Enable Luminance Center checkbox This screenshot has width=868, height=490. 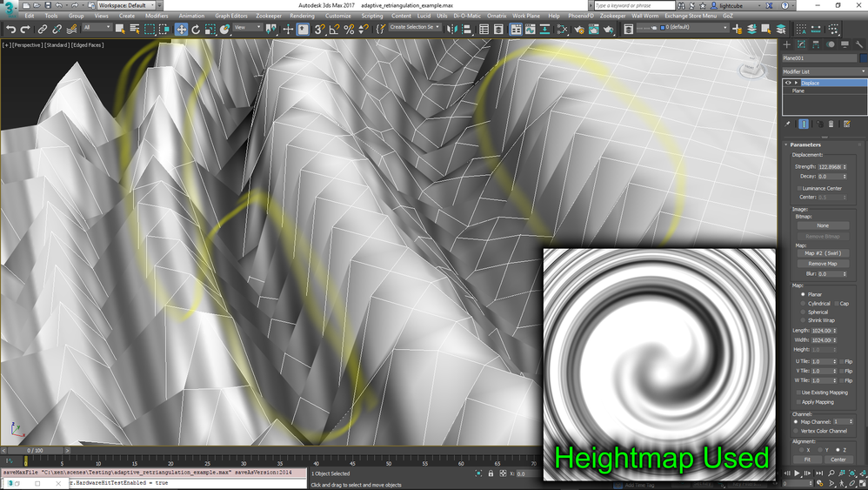tap(798, 188)
